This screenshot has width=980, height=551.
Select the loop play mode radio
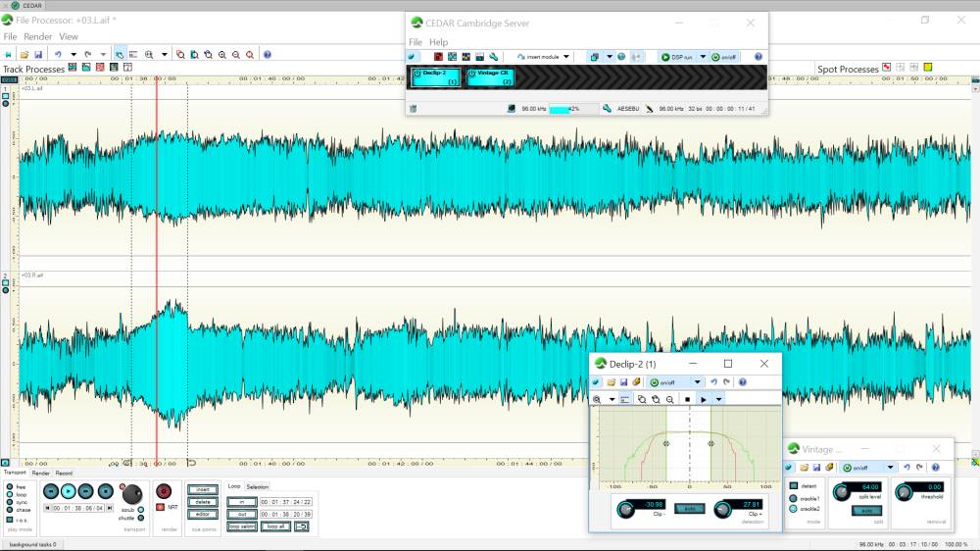pyautogui.click(x=10, y=494)
